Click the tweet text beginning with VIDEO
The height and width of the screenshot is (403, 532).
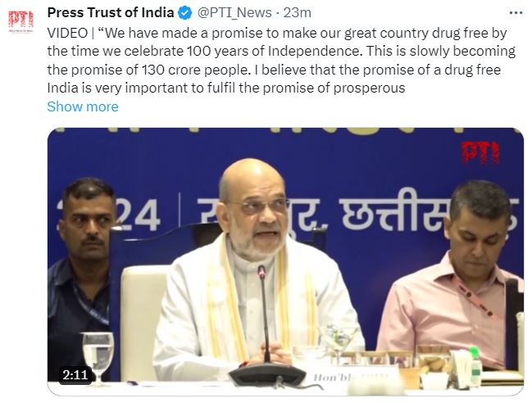point(281,61)
